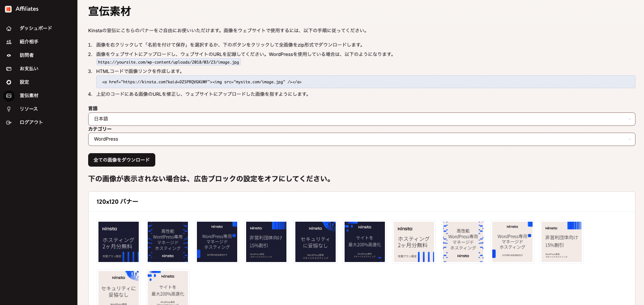
Task: Click the HTML anchor code snippet
Action: pyautogui.click(x=366, y=82)
